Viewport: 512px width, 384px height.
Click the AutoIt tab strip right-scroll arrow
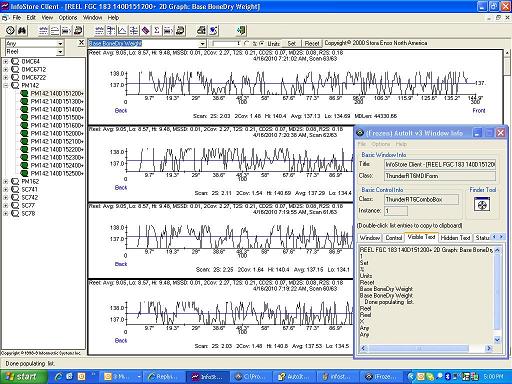(x=501, y=237)
